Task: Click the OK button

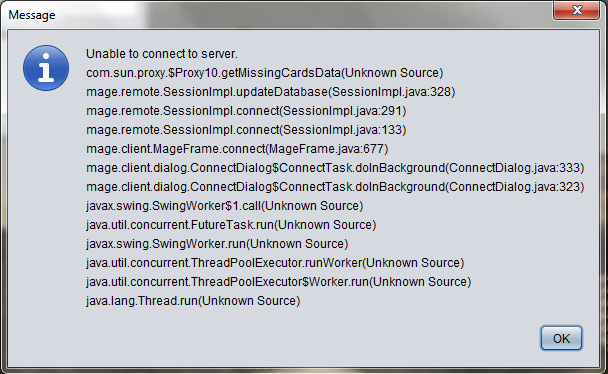Action: click(x=561, y=338)
